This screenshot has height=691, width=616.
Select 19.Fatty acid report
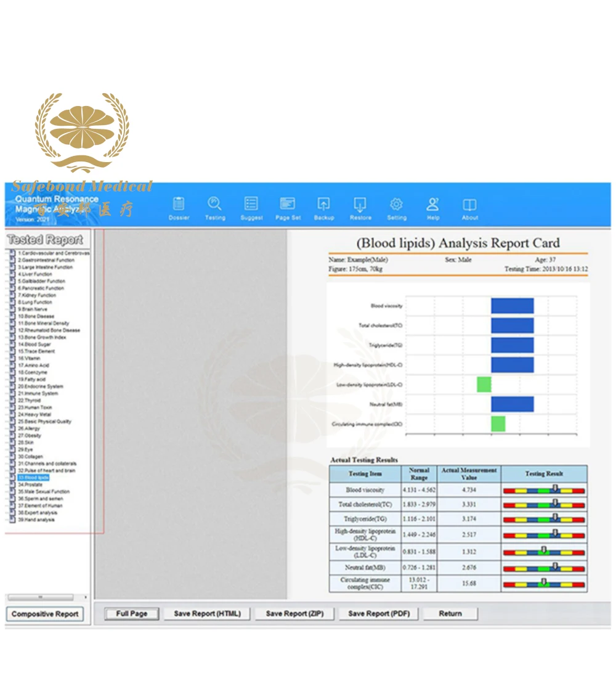click(x=31, y=379)
